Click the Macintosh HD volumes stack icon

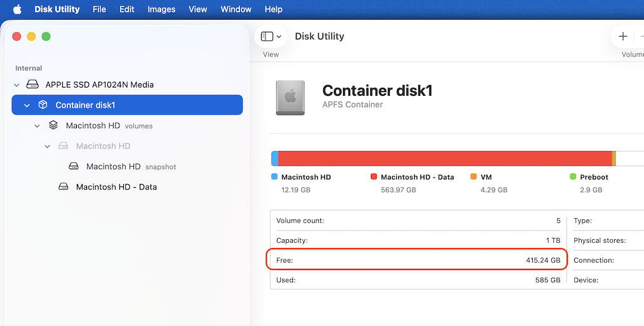point(53,125)
